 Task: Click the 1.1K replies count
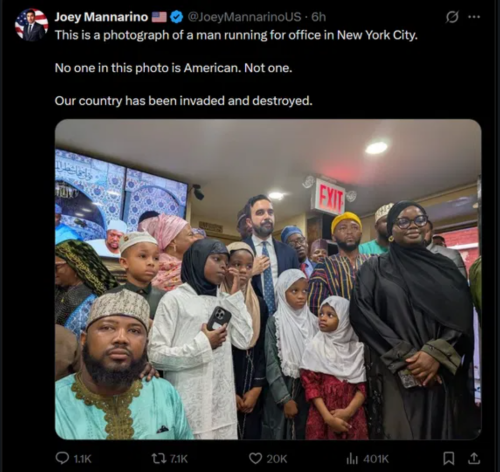82,459
